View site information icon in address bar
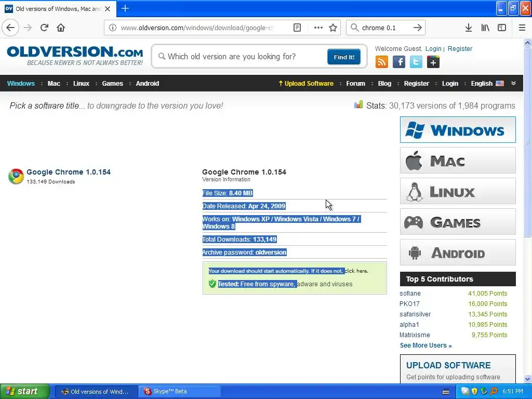 tap(113, 28)
